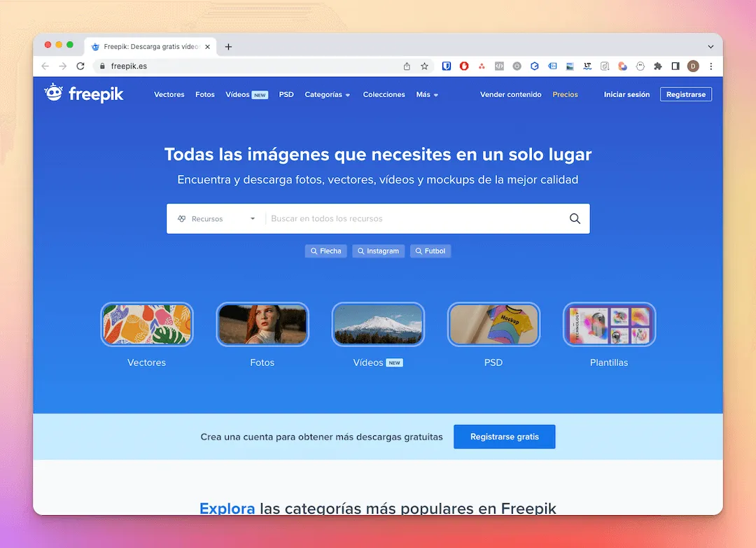This screenshot has width=756, height=548.
Task: Open the landscape picture extension
Action: pyautogui.click(x=570, y=66)
